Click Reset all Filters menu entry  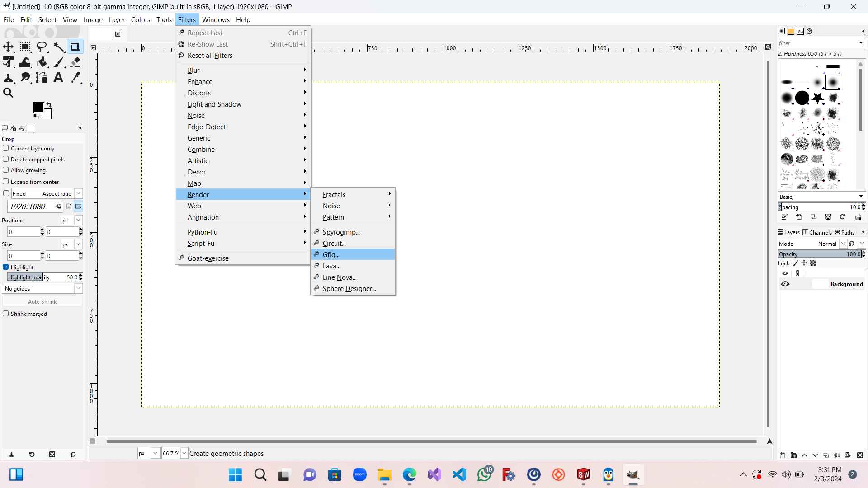pyautogui.click(x=210, y=55)
